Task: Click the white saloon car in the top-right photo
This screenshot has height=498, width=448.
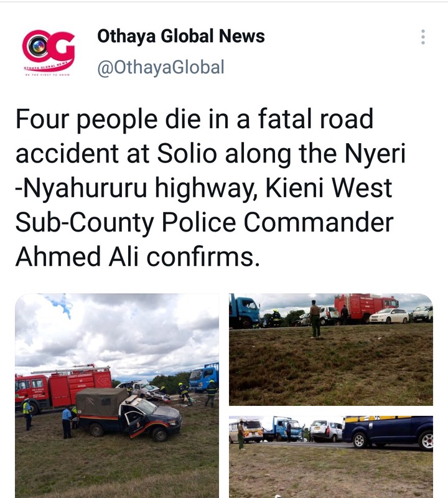Action: (x=390, y=316)
